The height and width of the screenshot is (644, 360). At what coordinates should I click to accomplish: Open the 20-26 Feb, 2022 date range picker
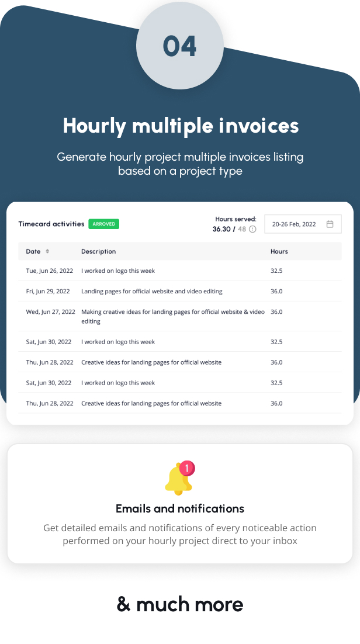[303, 224]
